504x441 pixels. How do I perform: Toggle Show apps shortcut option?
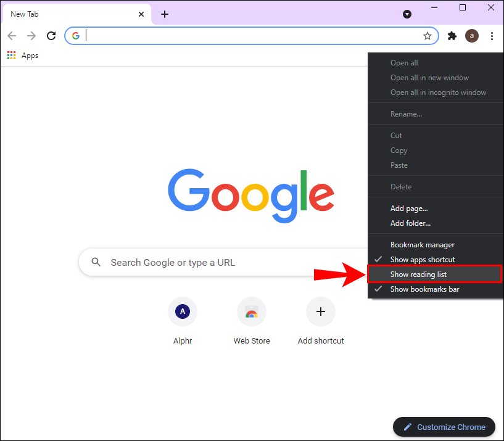pyautogui.click(x=436, y=260)
